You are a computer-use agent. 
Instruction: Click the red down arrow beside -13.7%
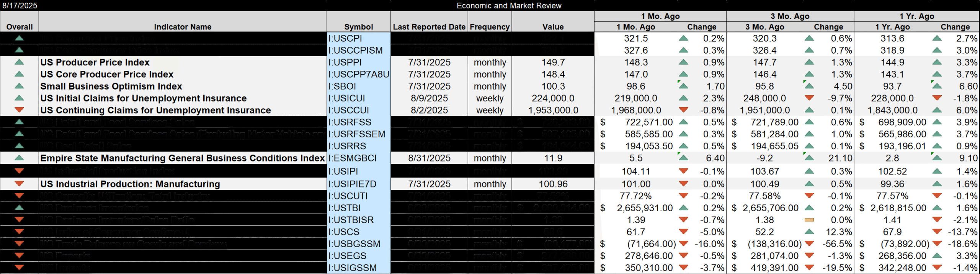937,232
